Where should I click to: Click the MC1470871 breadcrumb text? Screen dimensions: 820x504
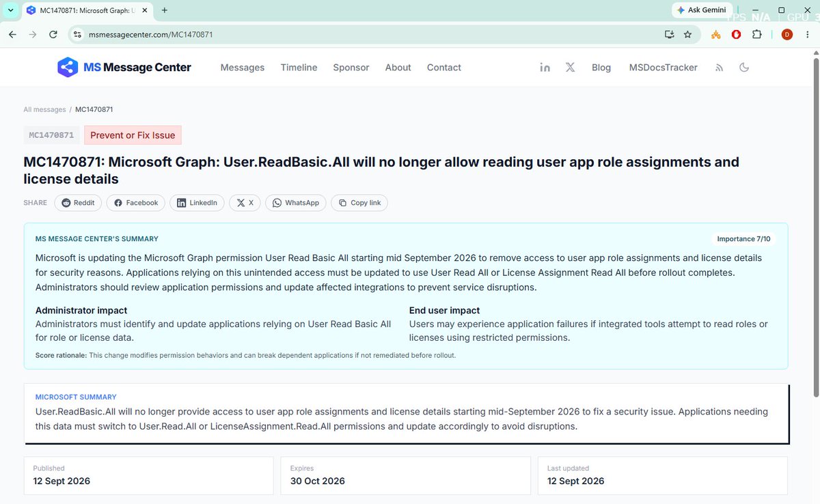(94, 109)
